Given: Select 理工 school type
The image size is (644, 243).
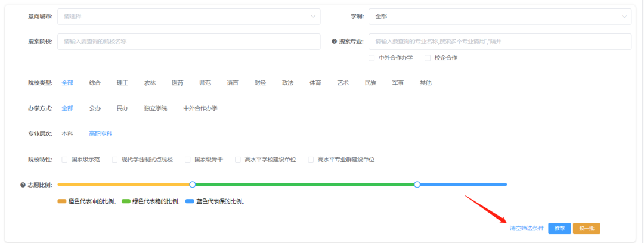Looking at the screenshot, I should [x=122, y=83].
